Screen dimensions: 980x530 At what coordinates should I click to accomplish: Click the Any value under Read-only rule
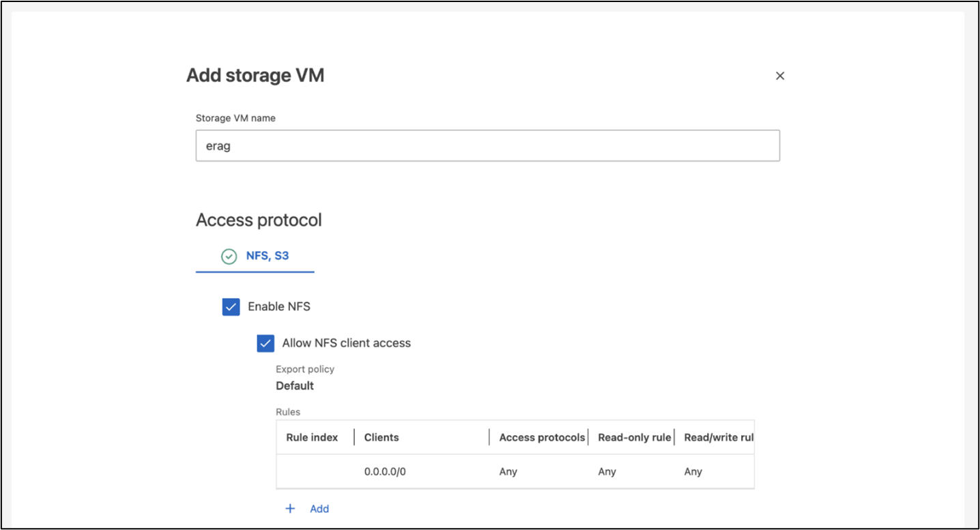click(x=607, y=471)
